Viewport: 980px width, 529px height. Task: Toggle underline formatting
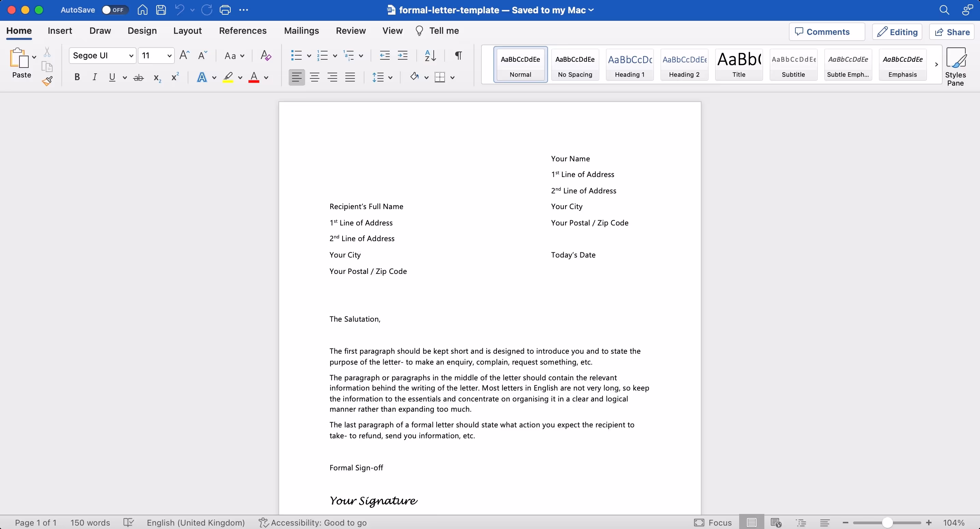112,77
